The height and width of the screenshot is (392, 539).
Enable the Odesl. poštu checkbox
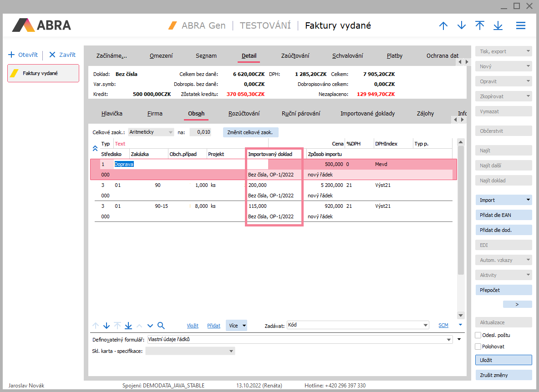click(478, 335)
